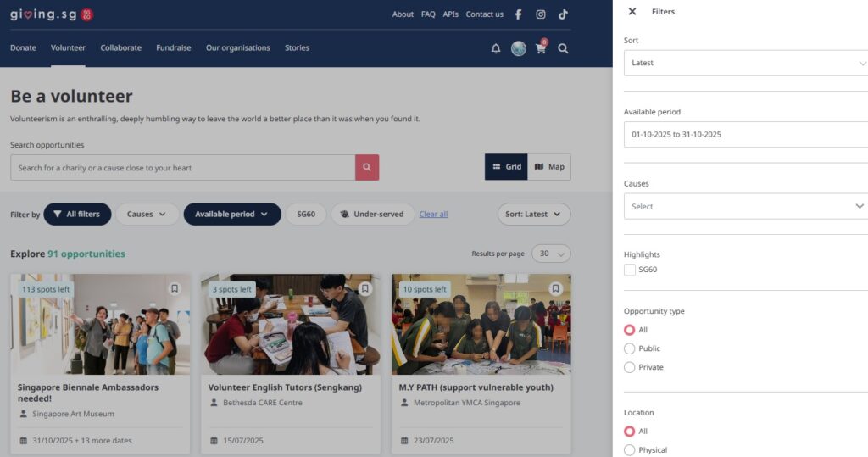Open the Facebook page icon
Viewport: 868px width, 457px height.
tap(518, 14)
